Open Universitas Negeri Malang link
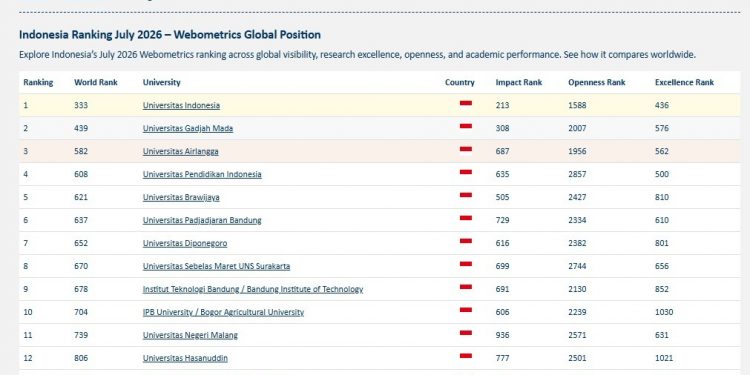Screen dimensions: 750x375 point(190,335)
